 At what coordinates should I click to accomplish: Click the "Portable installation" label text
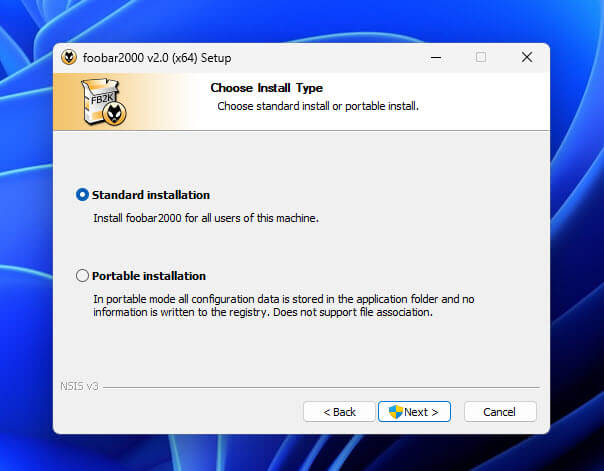149,276
